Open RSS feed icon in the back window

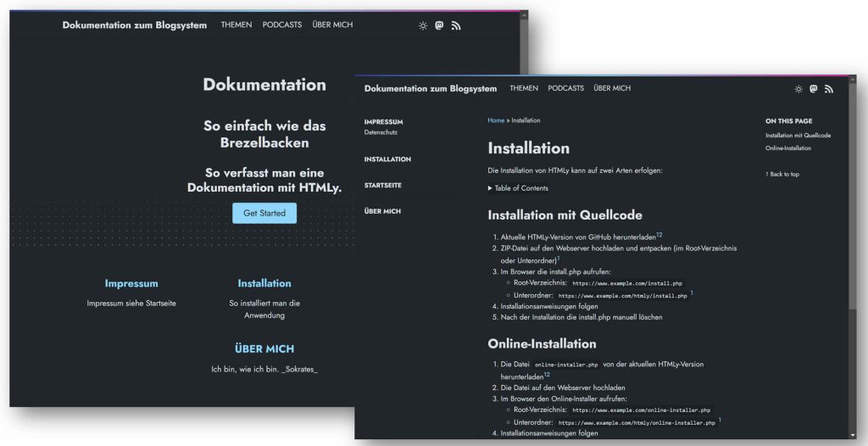tap(455, 25)
